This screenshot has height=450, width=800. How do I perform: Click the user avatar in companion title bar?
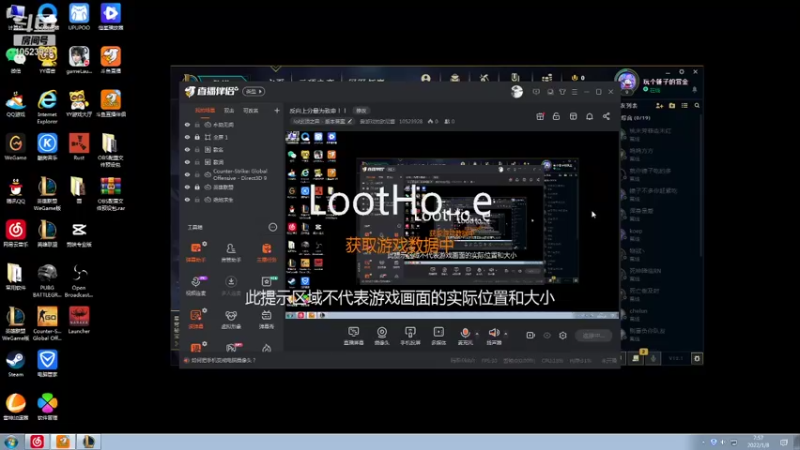click(517, 91)
